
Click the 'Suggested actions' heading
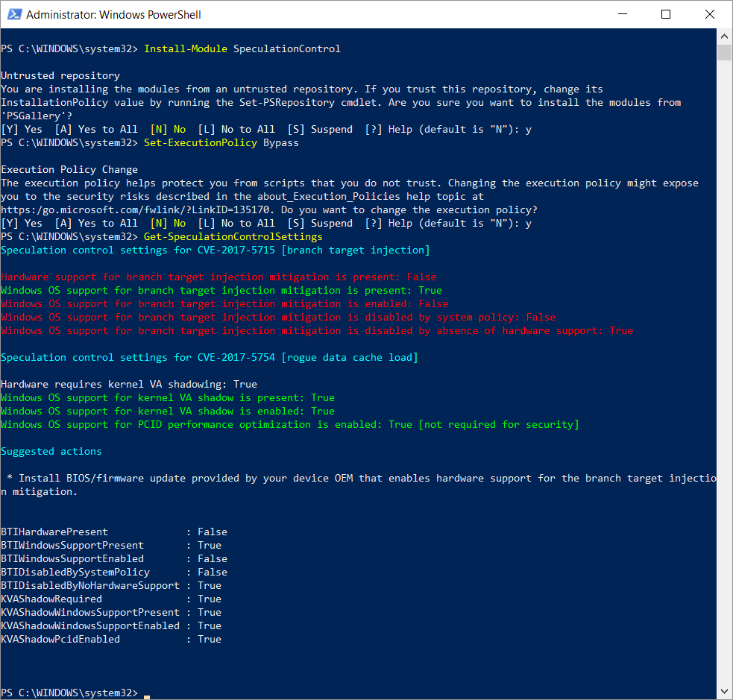[51, 452]
